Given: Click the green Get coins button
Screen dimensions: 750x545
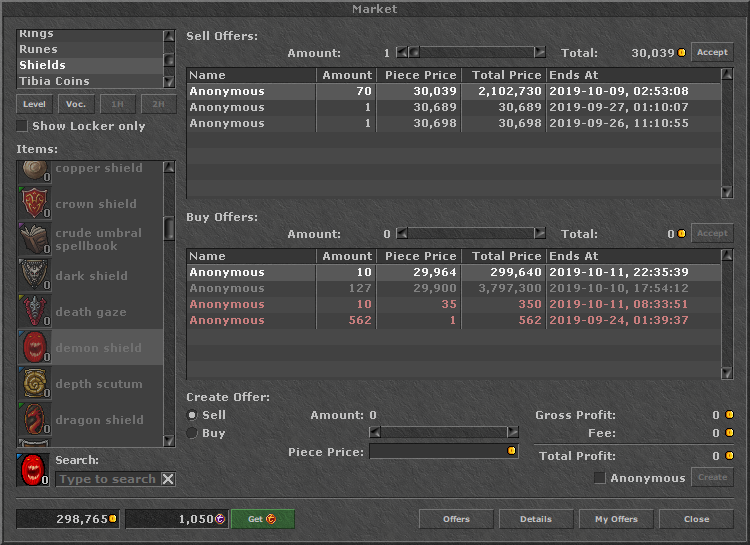Looking at the screenshot, I should pos(262,519).
